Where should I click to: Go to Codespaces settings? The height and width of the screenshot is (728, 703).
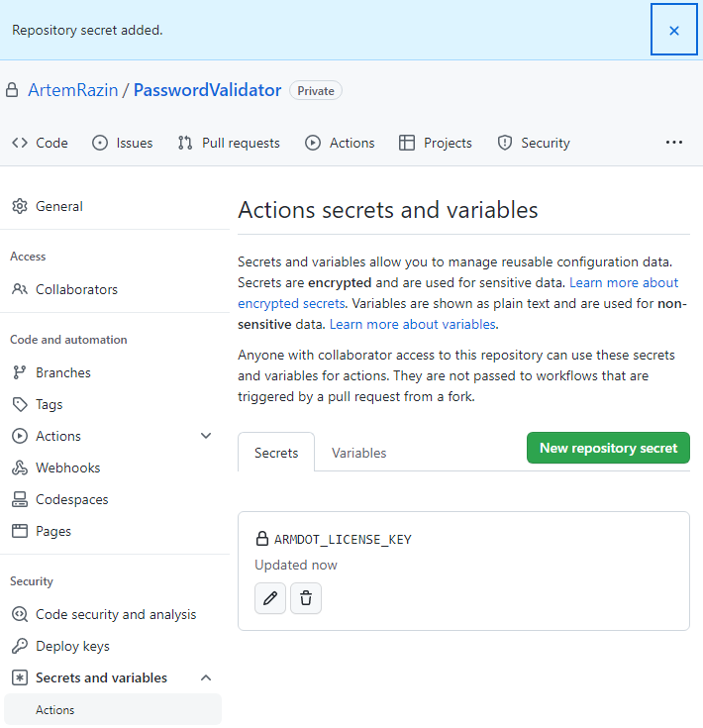[71, 499]
